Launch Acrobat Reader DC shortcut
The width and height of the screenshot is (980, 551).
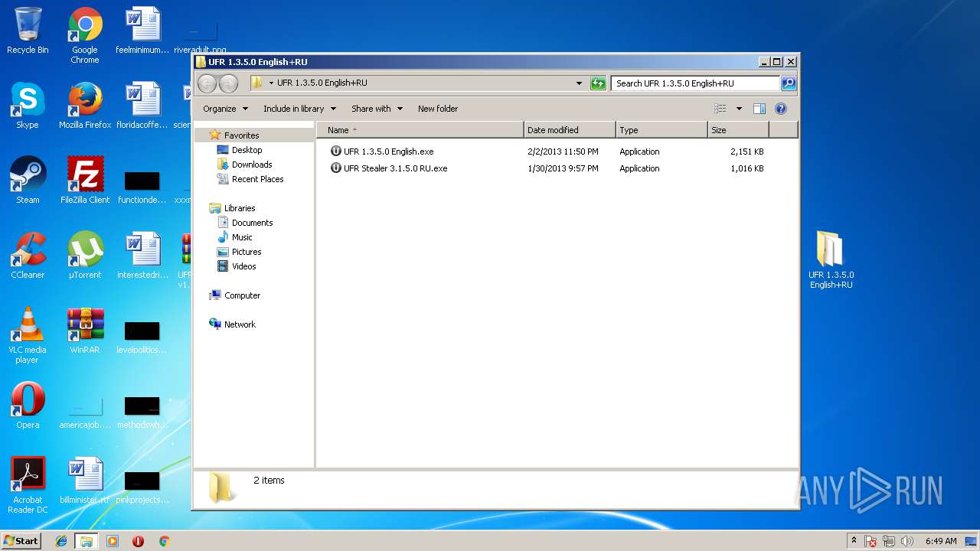click(28, 485)
